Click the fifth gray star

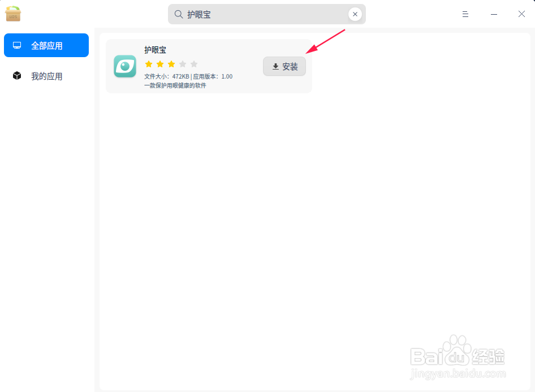(x=193, y=64)
